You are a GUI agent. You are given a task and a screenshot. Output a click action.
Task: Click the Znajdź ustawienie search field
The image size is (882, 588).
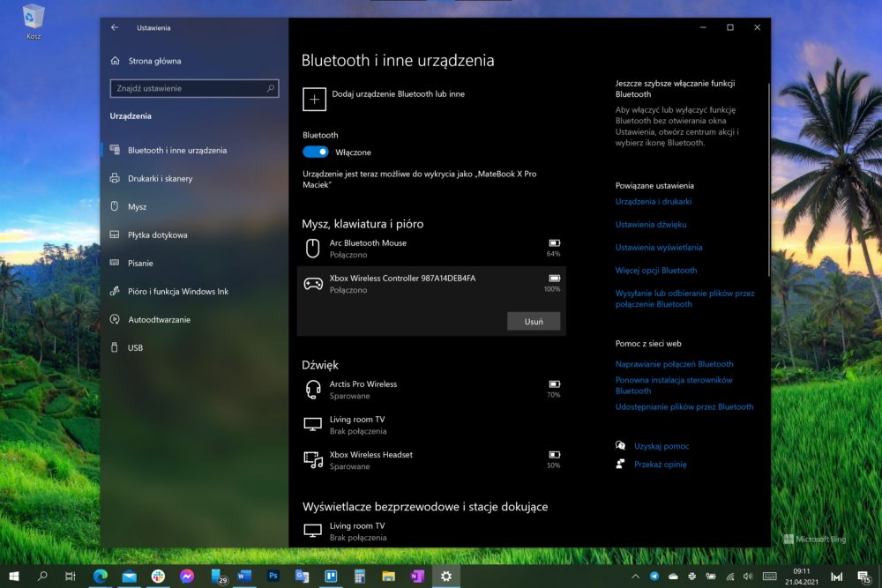tap(194, 88)
